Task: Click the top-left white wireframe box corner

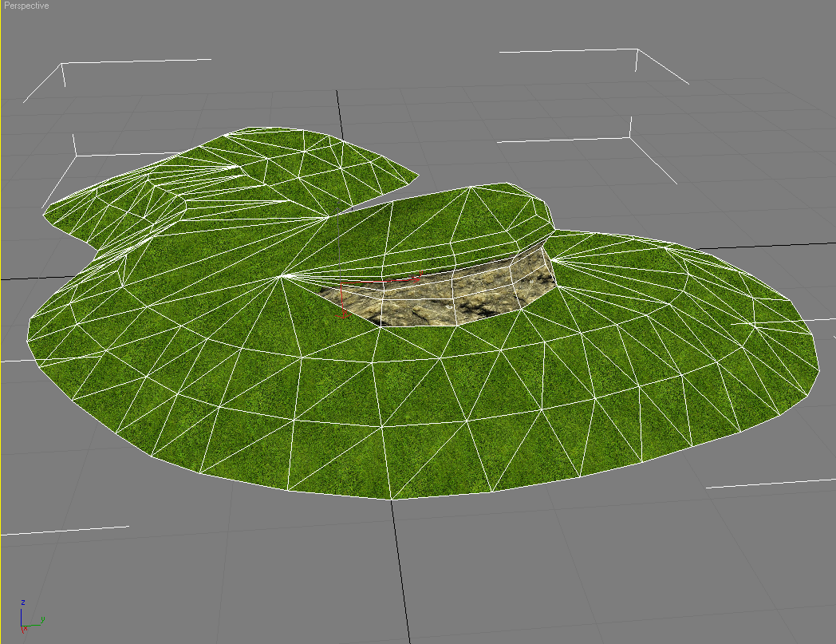Action: click(62, 63)
